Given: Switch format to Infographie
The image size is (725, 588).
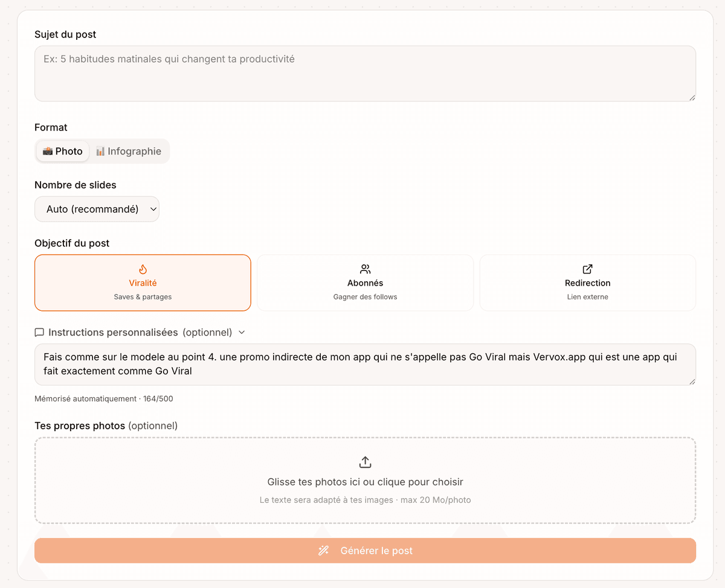Looking at the screenshot, I should 128,151.
